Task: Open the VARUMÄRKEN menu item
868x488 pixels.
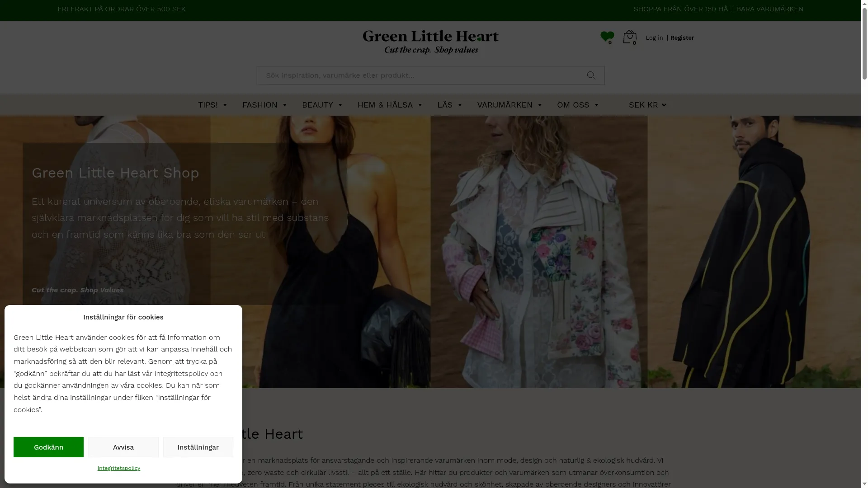Action: pos(505,105)
